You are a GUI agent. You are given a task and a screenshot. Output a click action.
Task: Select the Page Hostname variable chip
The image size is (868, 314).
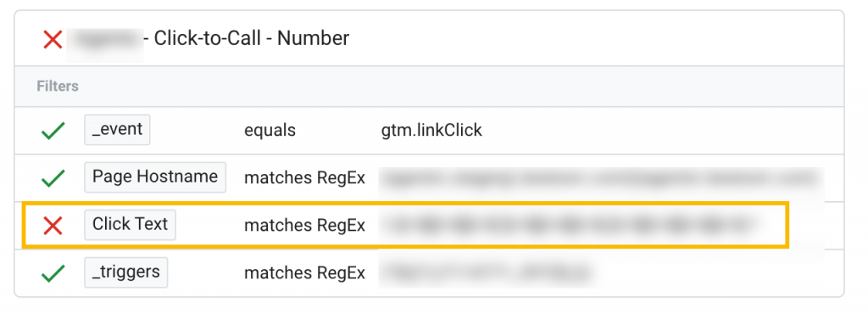click(x=155, y=177)
